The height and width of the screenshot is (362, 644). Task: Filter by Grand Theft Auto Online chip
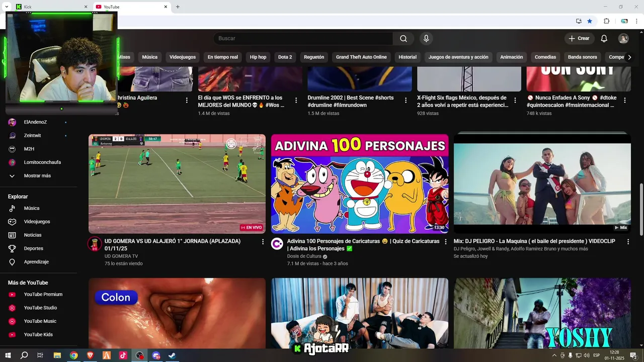coord(361,57)
